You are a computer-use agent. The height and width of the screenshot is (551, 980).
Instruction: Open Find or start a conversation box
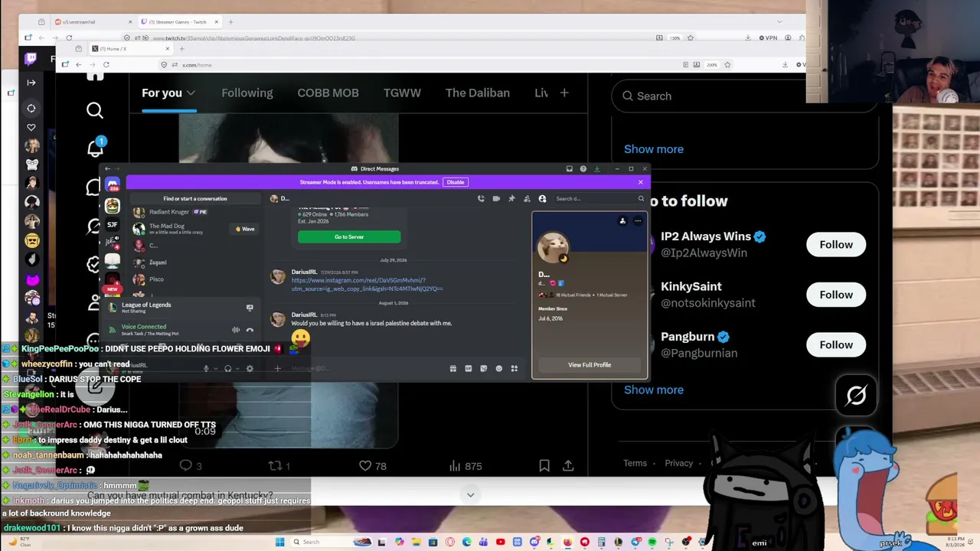point(194,198)
